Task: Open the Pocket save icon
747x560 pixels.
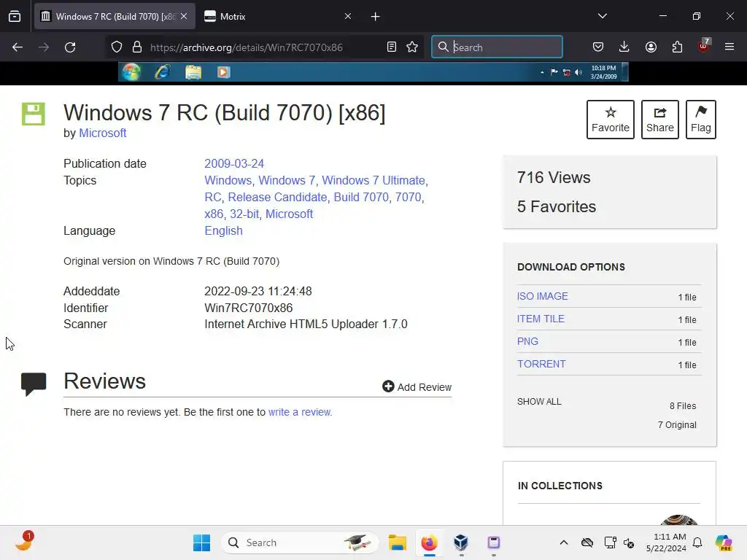Action: (598, 47)
